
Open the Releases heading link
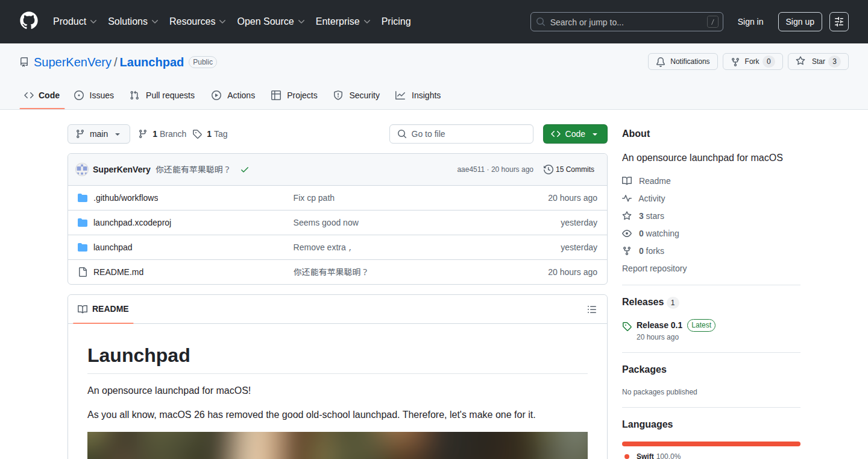[643, 302]
